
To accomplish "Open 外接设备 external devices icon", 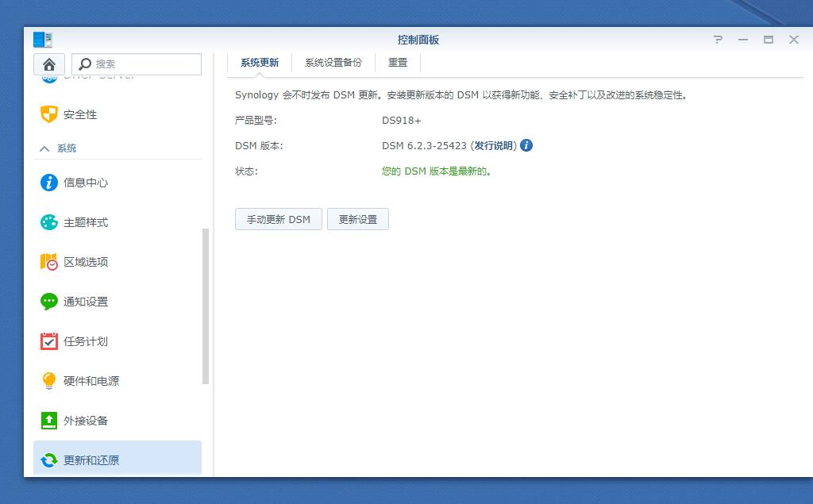I will pos(49,421).
